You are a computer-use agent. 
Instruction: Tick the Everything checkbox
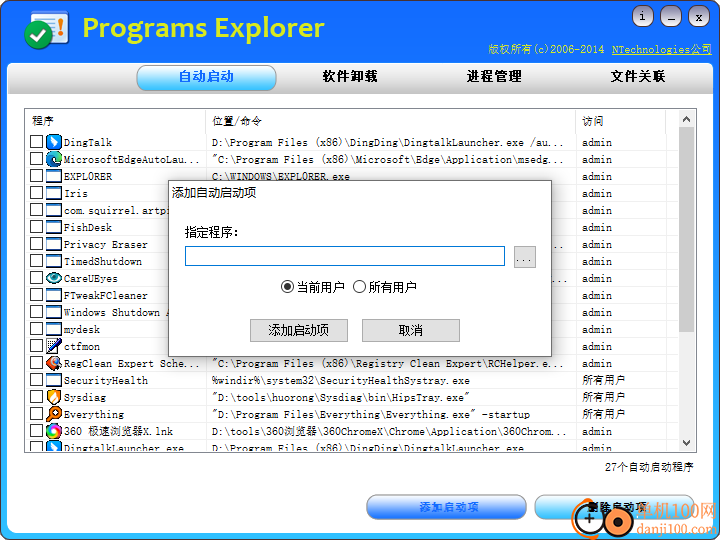click(x=36, y=413)
